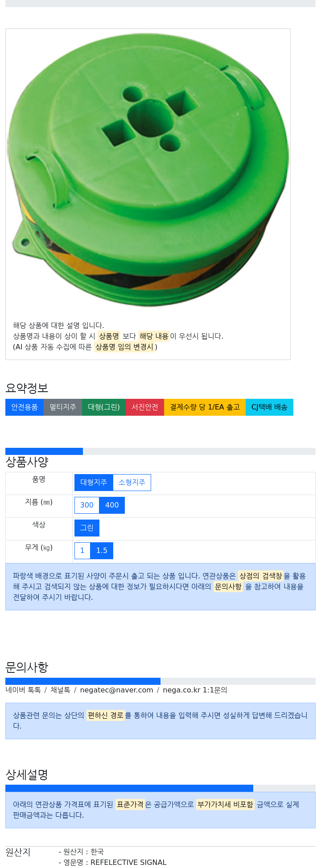Click the highlighted 상점의 검색창 text

(x=261, y=576)
